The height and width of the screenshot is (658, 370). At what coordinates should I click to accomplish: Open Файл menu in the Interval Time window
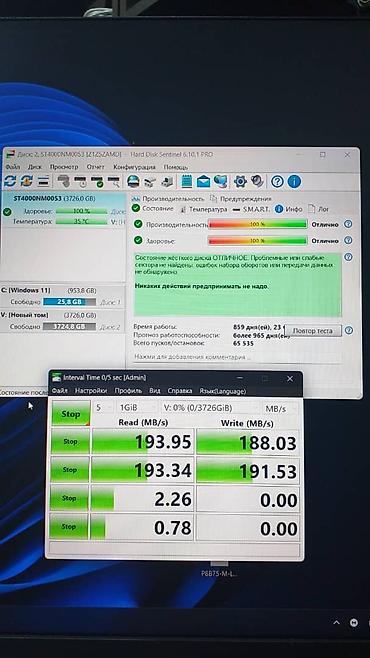[59, 391]
